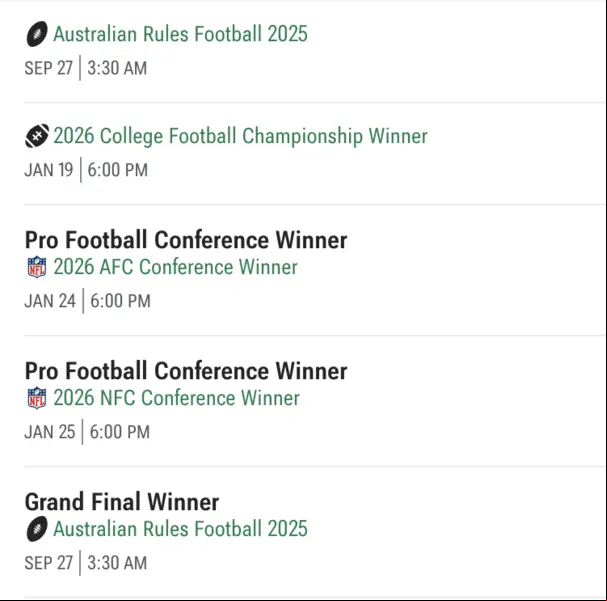The width and height of the screenshot is (607, 601).
Task: Click the 6:00 PM time next to JAN 25
Action: (x=120, y=432)
